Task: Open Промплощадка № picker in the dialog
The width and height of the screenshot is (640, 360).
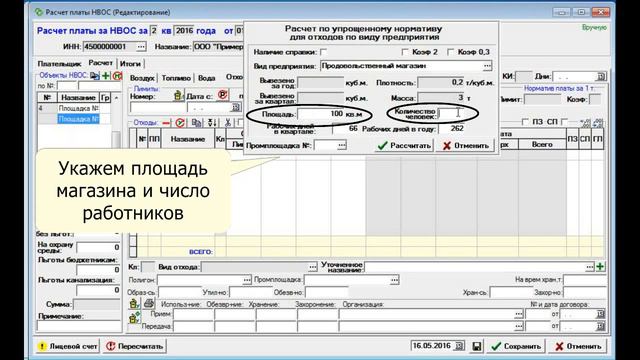Action: [x=342, y=145]
